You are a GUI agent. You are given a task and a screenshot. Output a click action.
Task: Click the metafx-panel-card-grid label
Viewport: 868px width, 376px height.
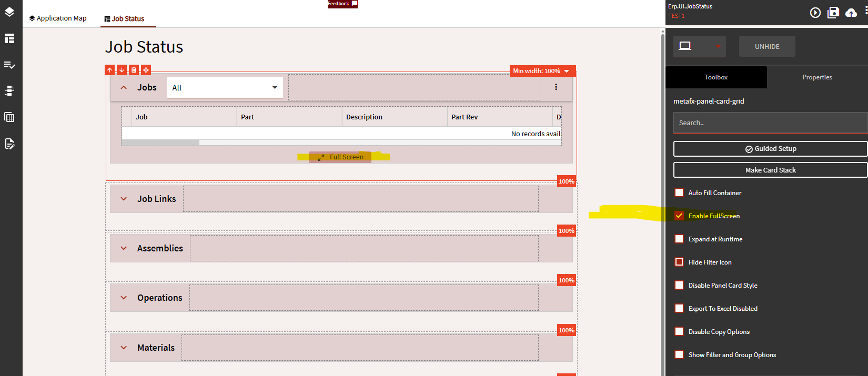[x=709, y=101]
